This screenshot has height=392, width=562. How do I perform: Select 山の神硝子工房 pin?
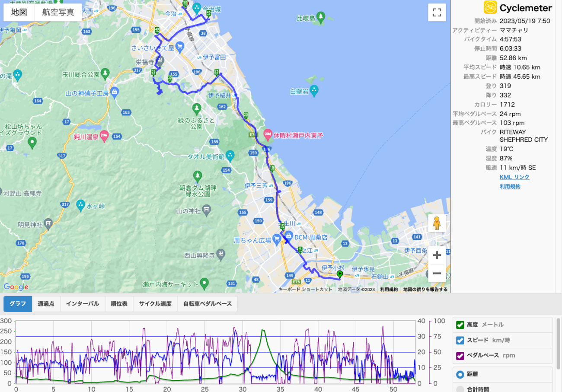pyautogui.click(x=115, y=92)
